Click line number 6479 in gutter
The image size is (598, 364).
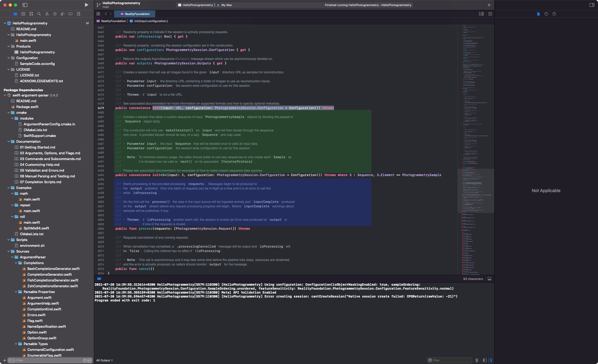coord(101,108)
